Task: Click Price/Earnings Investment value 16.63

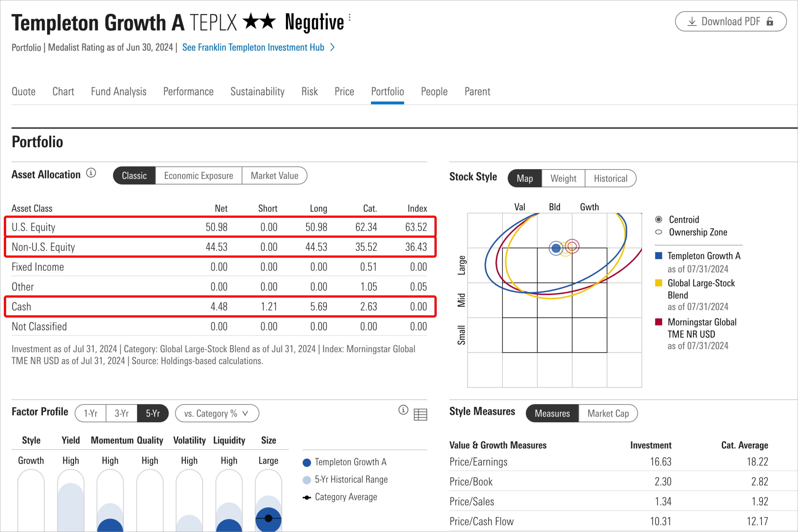Action: click(x=661, y=462)
